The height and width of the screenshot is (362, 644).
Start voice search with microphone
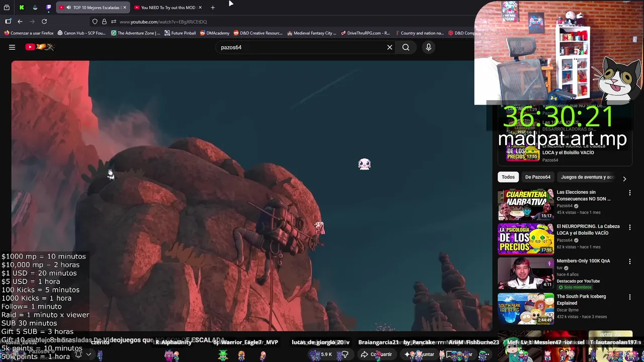429,47
